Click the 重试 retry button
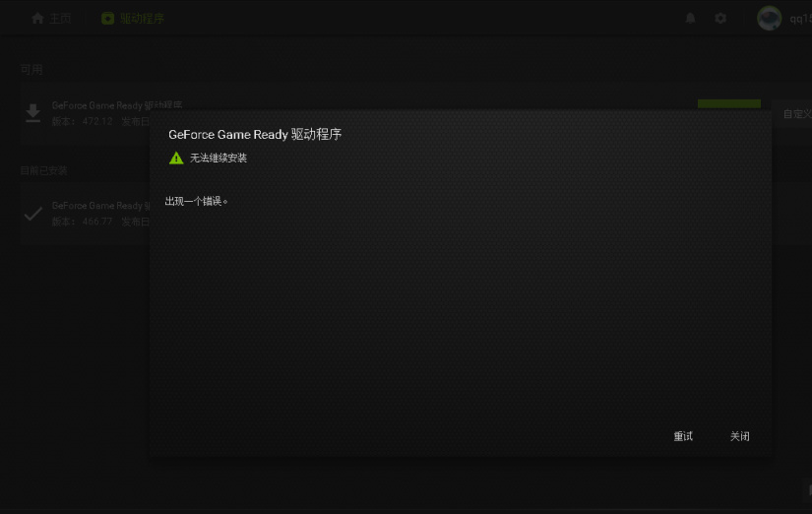The height and width of the screenshot is (514, 812). [x=682, y=436]
